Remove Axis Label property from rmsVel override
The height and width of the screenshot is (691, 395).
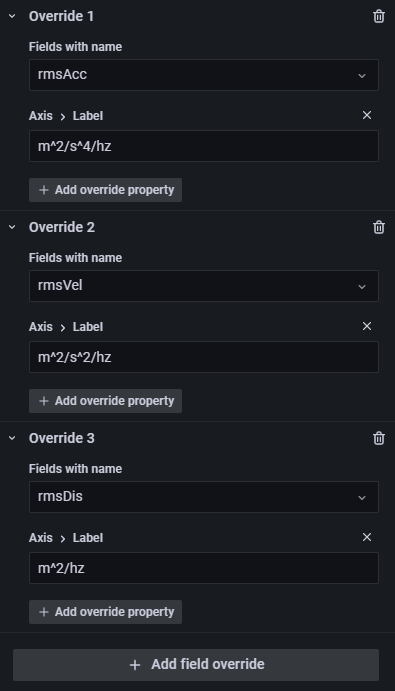[x=367, y=327]
